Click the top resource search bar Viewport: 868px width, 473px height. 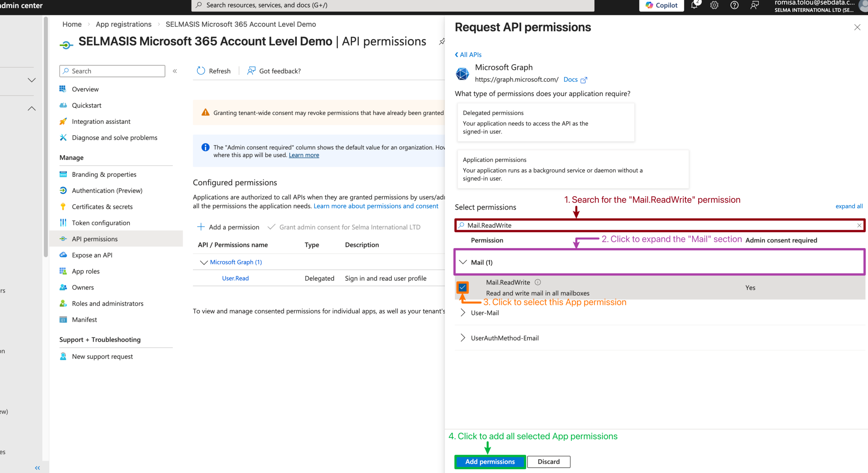(x=393, y=5)
